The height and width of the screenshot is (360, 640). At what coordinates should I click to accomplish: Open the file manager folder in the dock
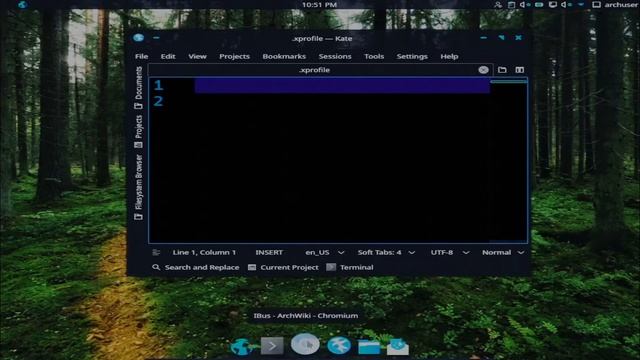tap(369, 347)
